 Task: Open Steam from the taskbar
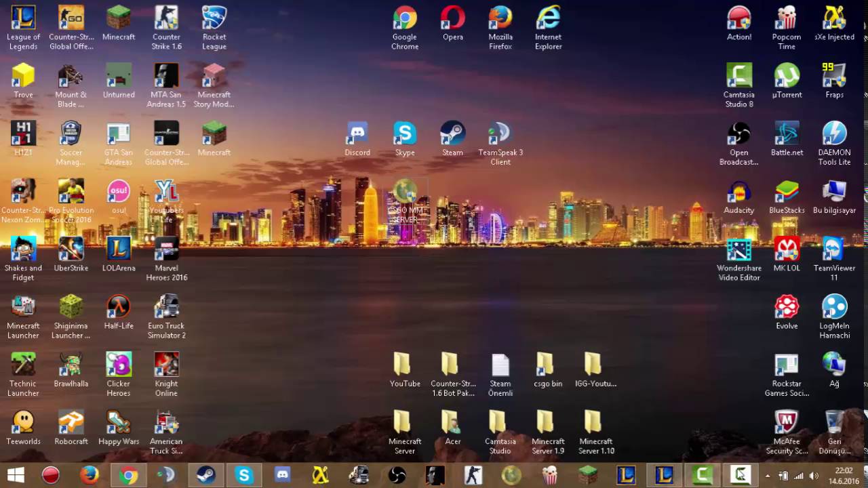click(205, 474)
